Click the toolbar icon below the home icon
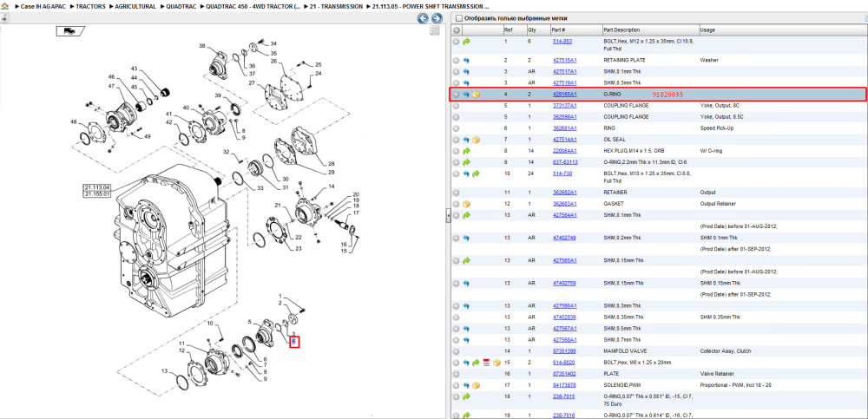The width and height of the screenshot is (868, 419). 4,19
